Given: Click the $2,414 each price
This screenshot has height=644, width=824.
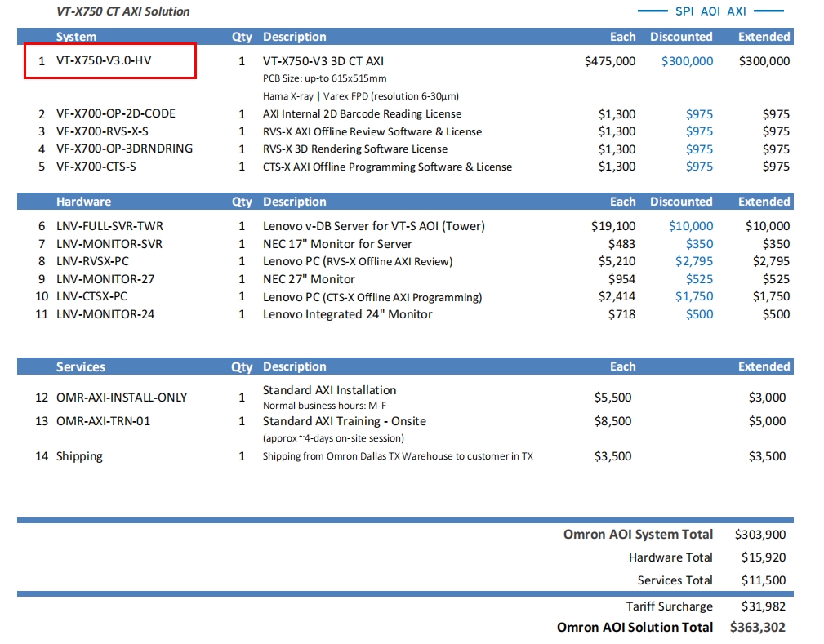Looking at the screenshot, I should tap(617, 296).
